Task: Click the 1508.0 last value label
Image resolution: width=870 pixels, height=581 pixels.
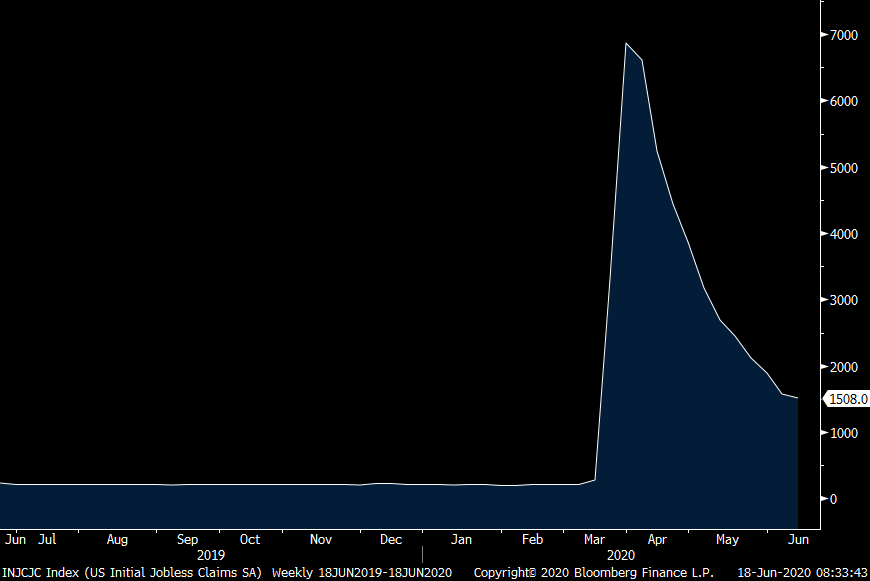Action: point(848,399)
